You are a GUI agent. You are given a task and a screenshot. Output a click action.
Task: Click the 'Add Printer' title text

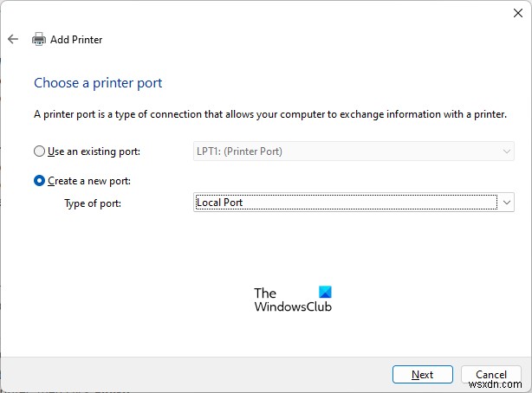coord(76,40)
